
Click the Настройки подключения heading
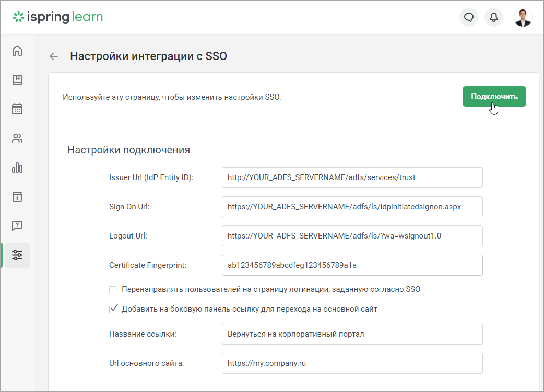pyautogui.click(x=129, y=150)
